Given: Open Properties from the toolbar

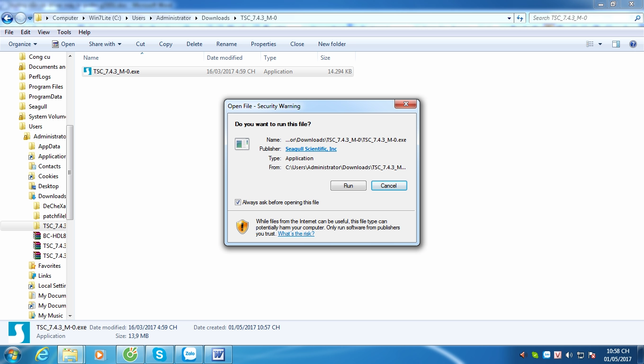Looking at the screenshot, I should point(263,44).
